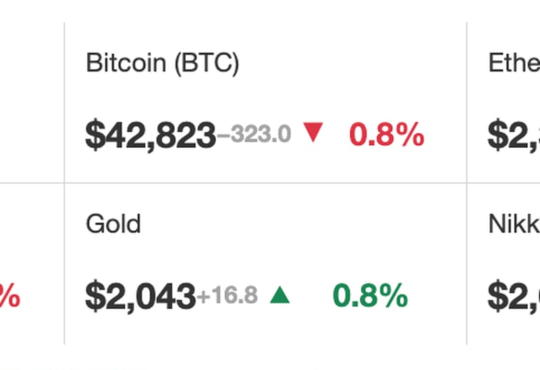The image size is (540, 370).
Task: Click the gray +16.8 change value
Action: tap(227, 295)
